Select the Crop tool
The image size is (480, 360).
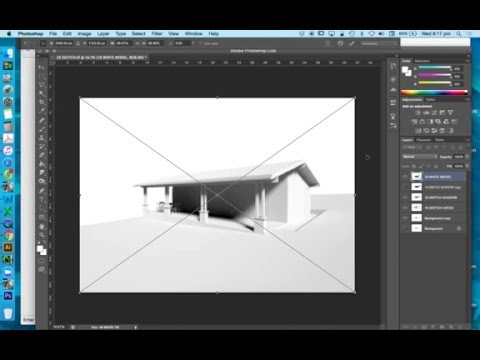point(42,102)
